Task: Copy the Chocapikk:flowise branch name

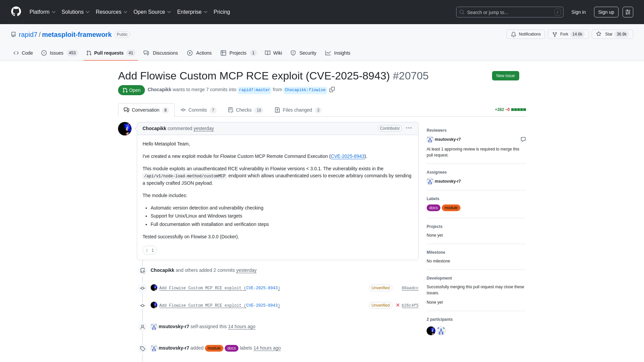Action: 332,90
